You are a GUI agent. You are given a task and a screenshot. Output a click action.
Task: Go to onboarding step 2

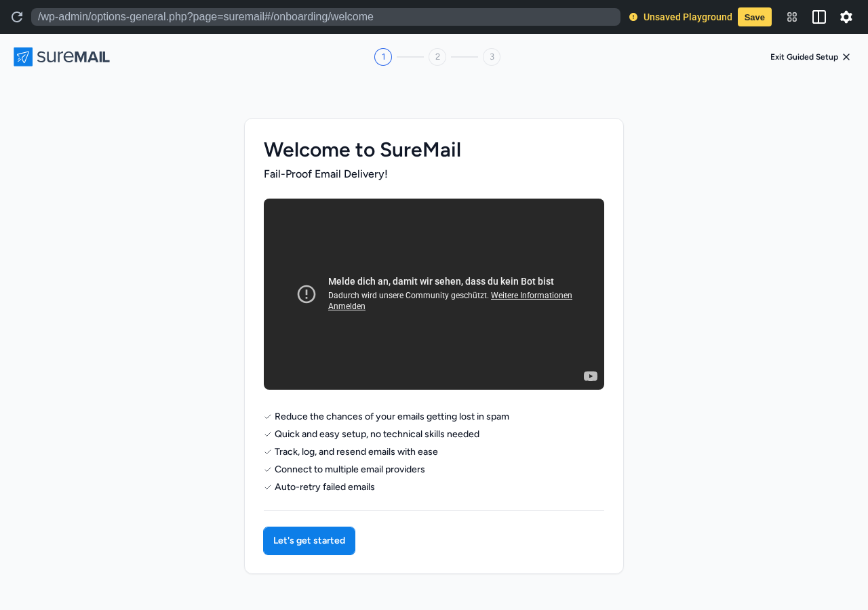[437, 57]
